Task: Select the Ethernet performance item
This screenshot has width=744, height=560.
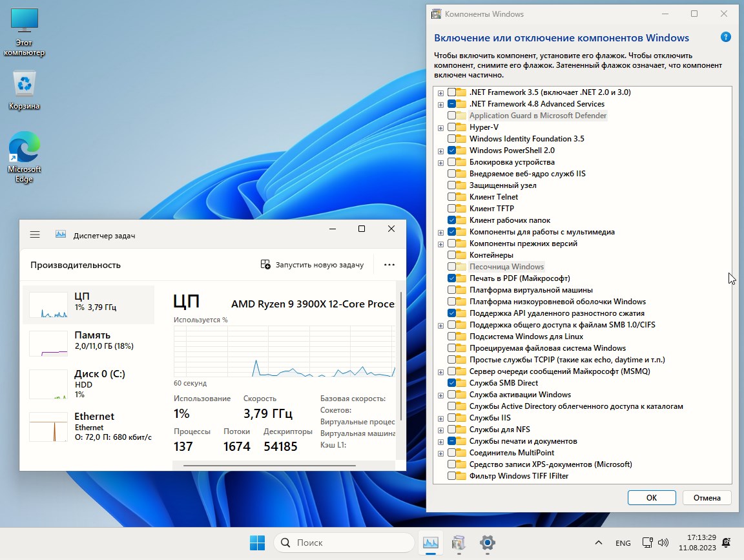Action: click(x=88, y=426)
